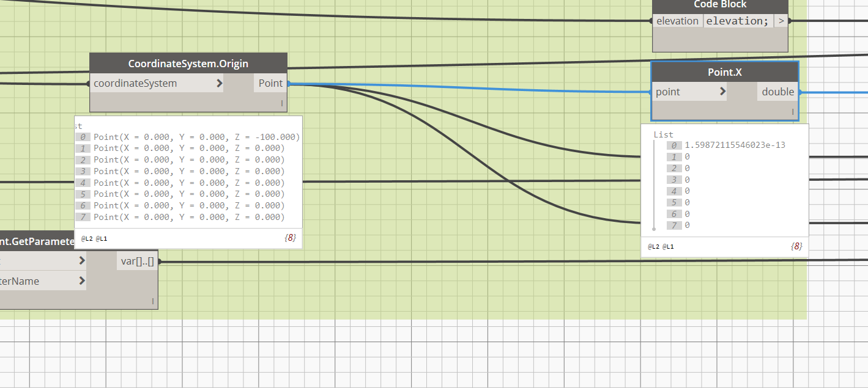868x388 pixels.
Task: Select the Point.X node header
Action: pyautogui.click(x=725, y=72)
